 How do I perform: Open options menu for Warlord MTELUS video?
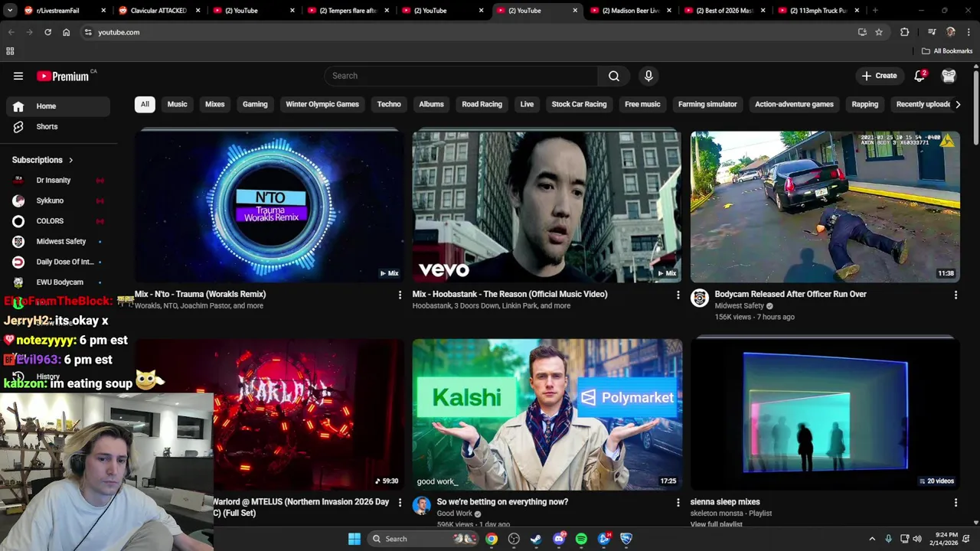(400, 503)
